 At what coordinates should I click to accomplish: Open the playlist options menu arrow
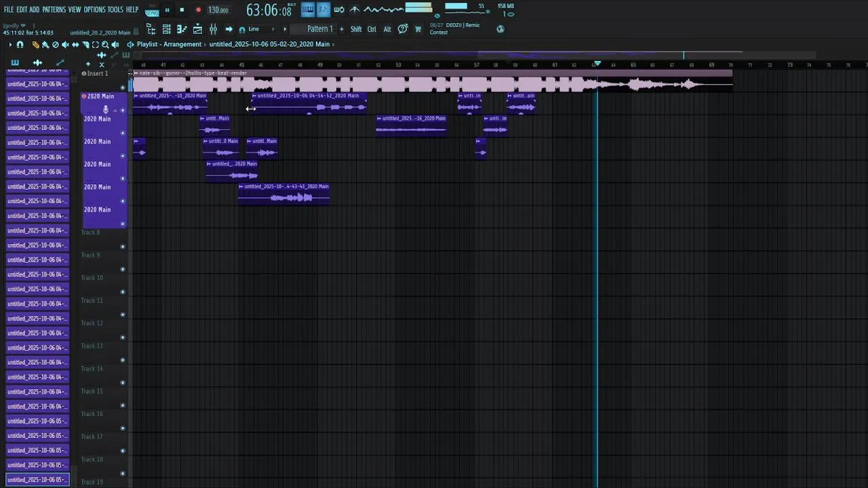click(10, 45)
